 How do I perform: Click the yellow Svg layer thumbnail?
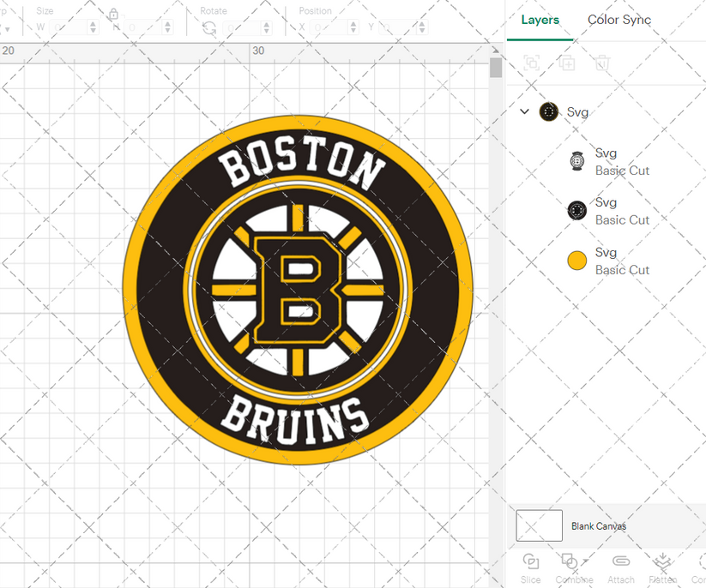click(577, 260)
